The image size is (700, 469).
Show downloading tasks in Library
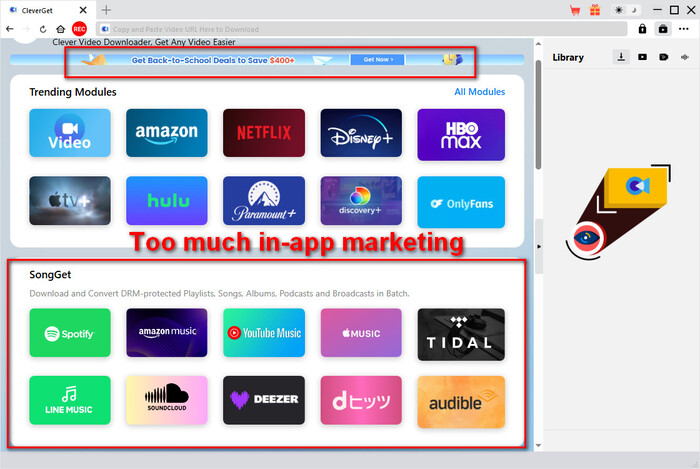(x=621, y=57)
